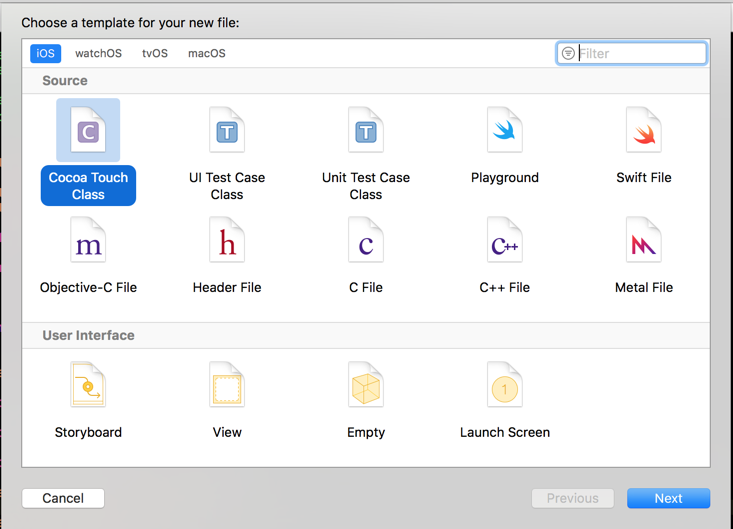Select the Objective-C File template
This screenshot has height=529, width=733.
[x=88, y=241]
